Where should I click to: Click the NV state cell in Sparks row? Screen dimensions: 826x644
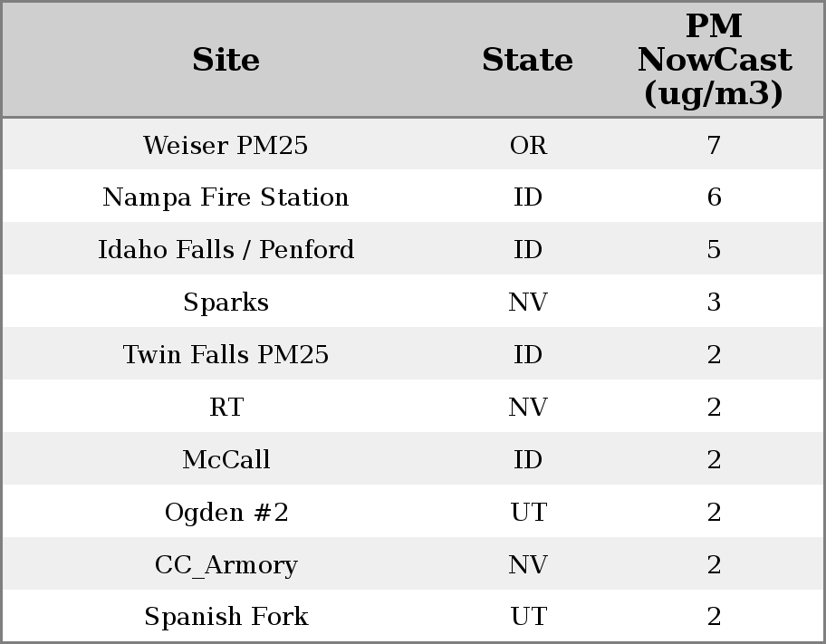click(x=528, y=303)
